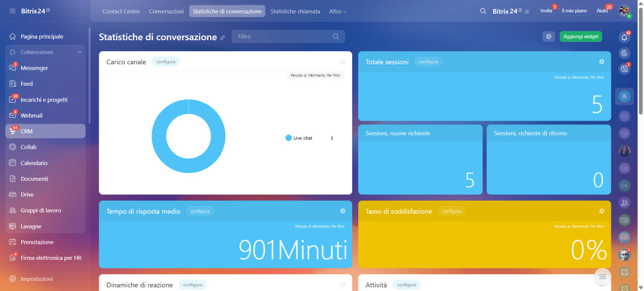The image size is (644, 291).
Task: Open gear icon on Tempo di risposta medio
Action: click(x=343, y=211)
